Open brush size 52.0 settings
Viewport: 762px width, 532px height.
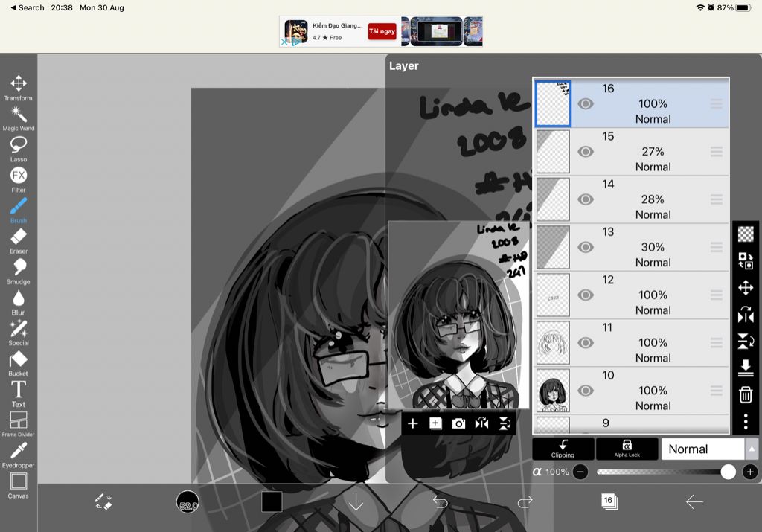point(188,502)
